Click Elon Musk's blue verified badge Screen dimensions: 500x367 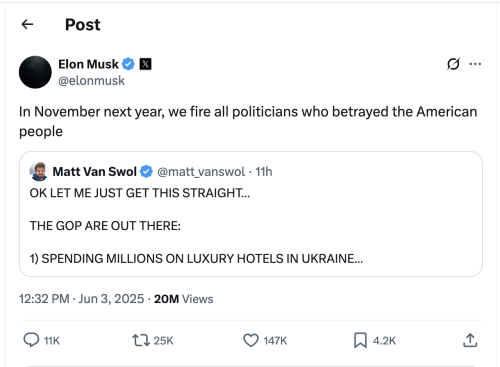click(x=128, y=64)
